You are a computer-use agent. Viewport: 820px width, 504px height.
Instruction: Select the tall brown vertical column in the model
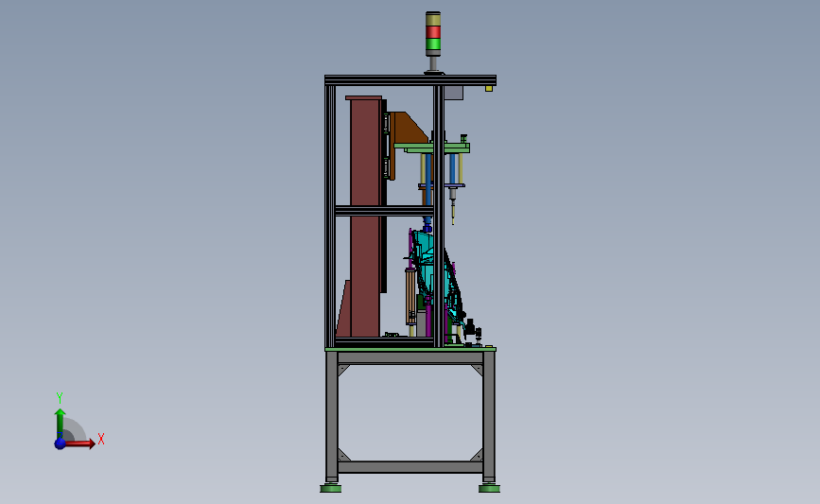(x=364, y=217)
